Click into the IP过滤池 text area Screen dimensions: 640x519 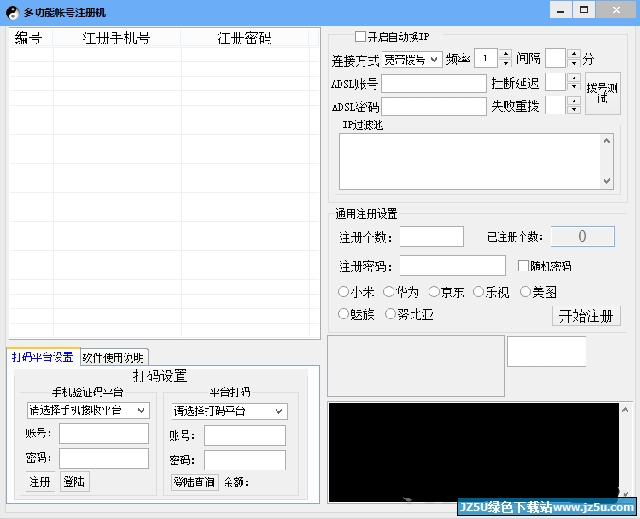point(471,161)
